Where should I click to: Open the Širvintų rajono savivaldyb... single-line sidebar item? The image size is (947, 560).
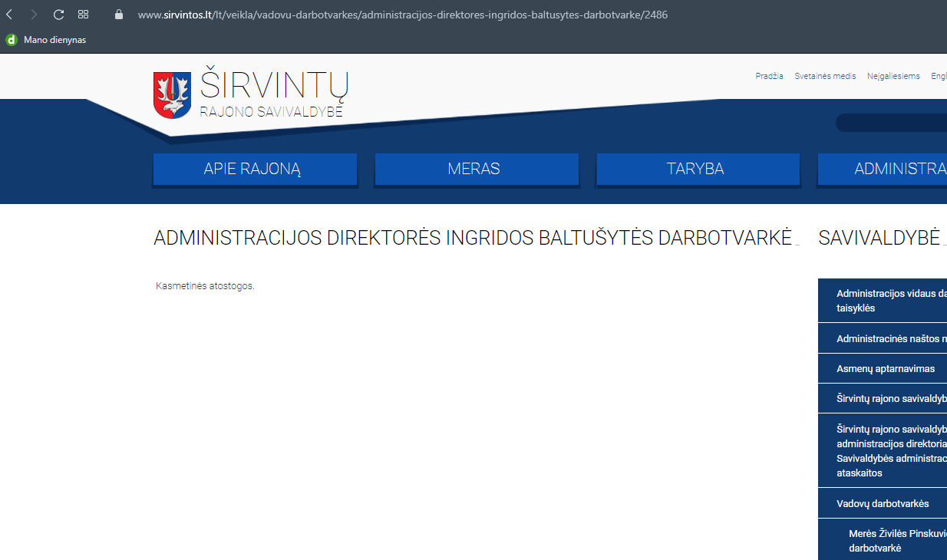[x=883, y=399]
